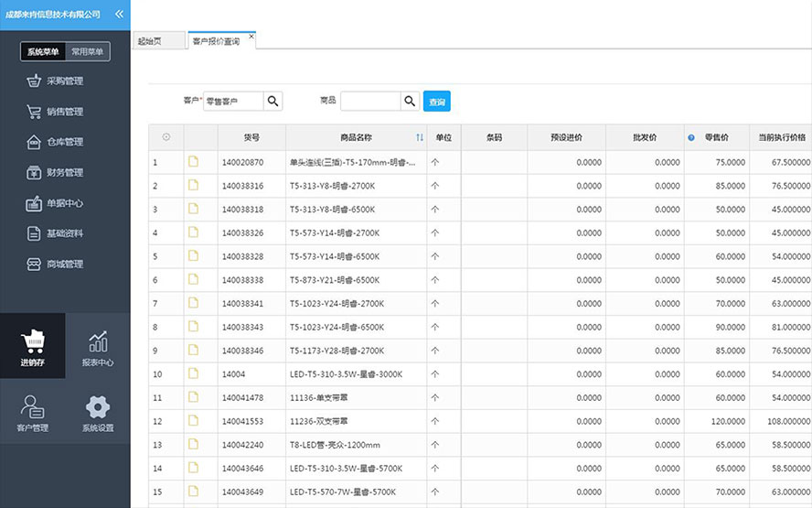Switch to 常用菜单 menu mode

(88, 52)
